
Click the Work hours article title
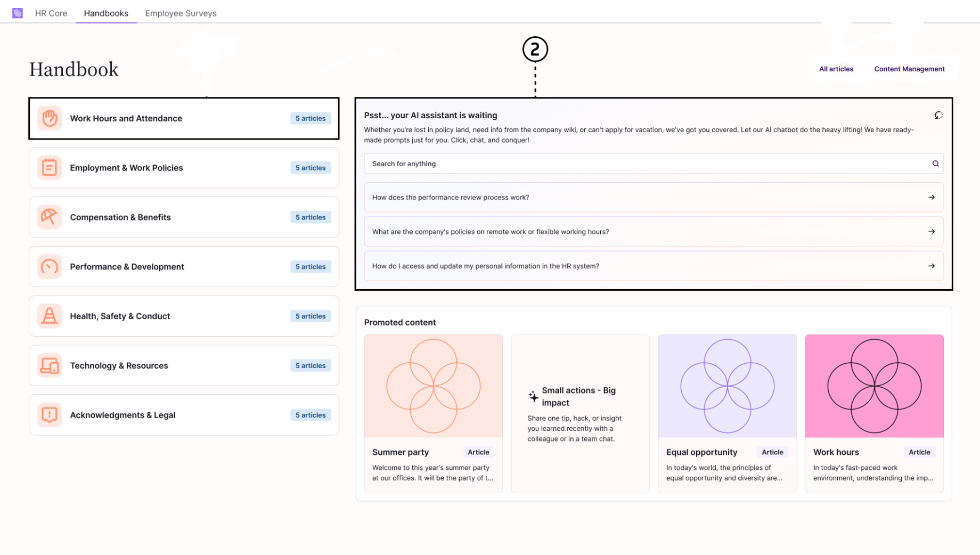tap(836, 452)
